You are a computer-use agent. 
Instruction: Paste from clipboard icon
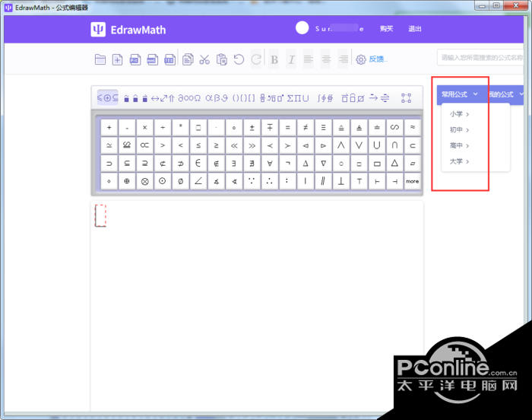point(222,59)
